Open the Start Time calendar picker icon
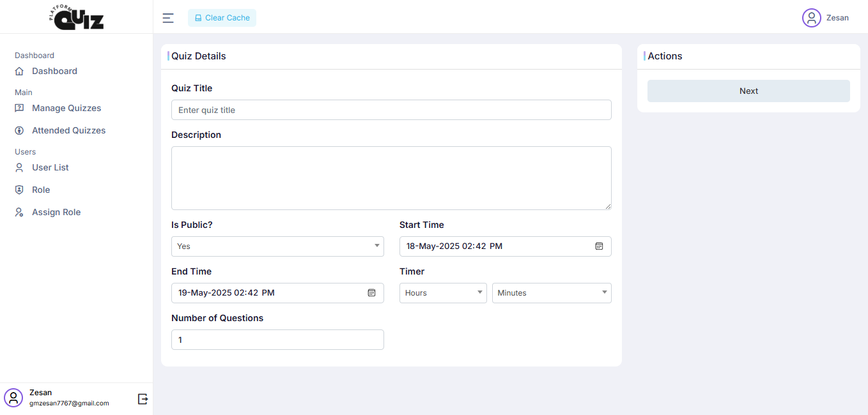The width and height of the screenshot is (868, 415). coord(599,246)
